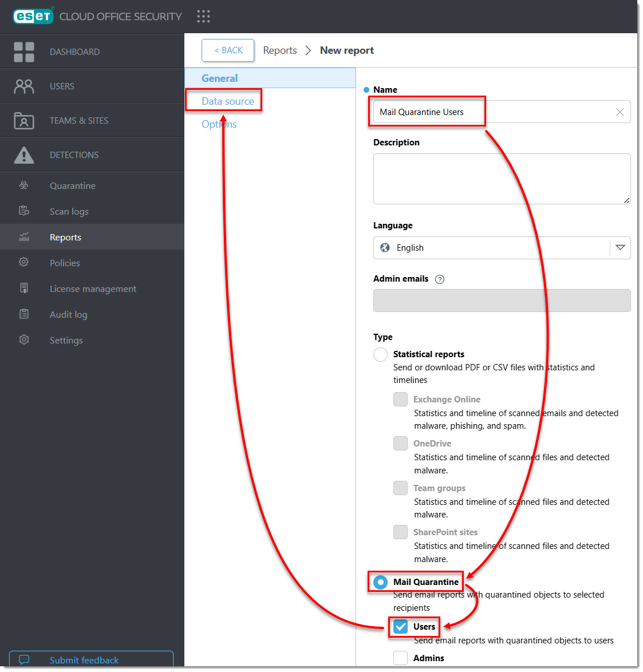The image size is (643, 672).
Task: Click the Admin emails field
Action: tap(503, 302)
